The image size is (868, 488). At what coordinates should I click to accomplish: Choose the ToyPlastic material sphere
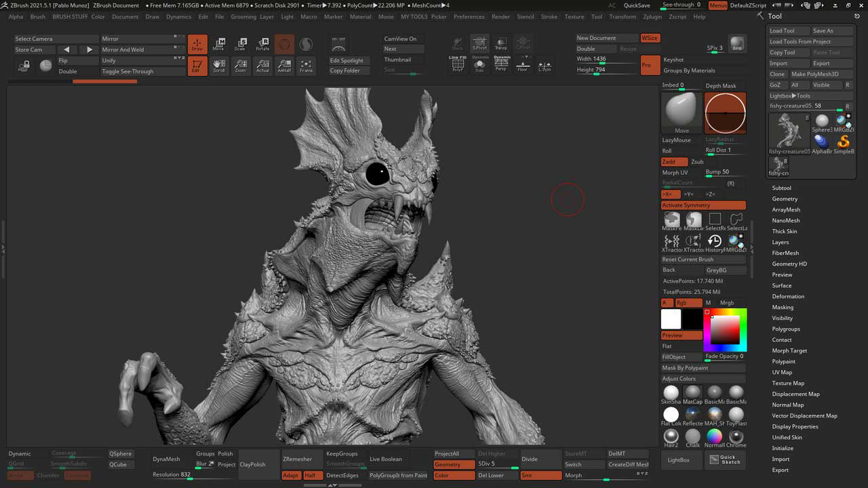point(736,417)
